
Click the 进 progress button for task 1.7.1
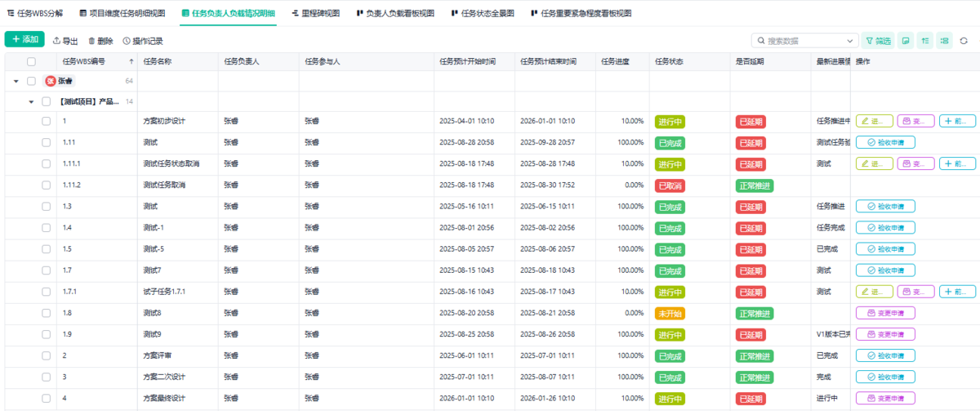(x=874, y=291)
